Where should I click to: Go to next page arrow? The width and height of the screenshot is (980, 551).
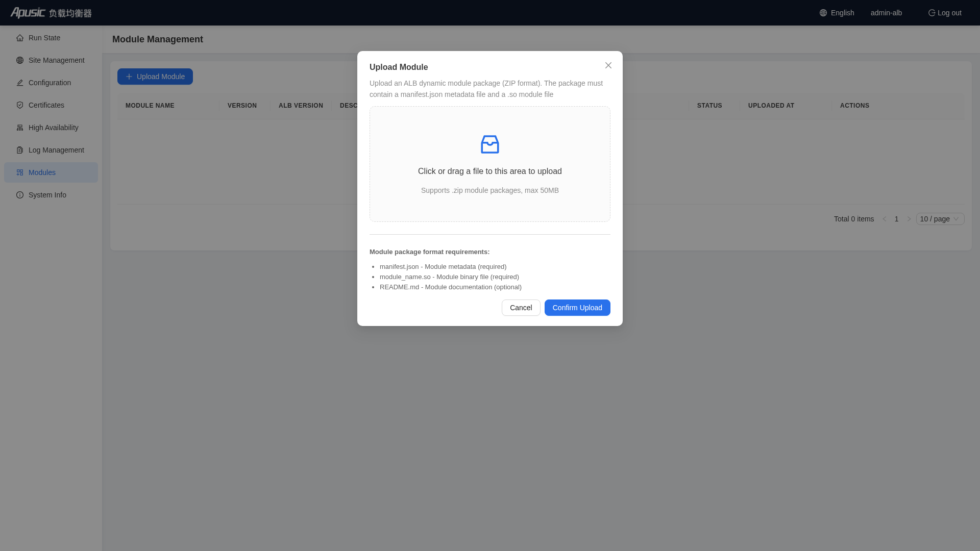(909, 219)
